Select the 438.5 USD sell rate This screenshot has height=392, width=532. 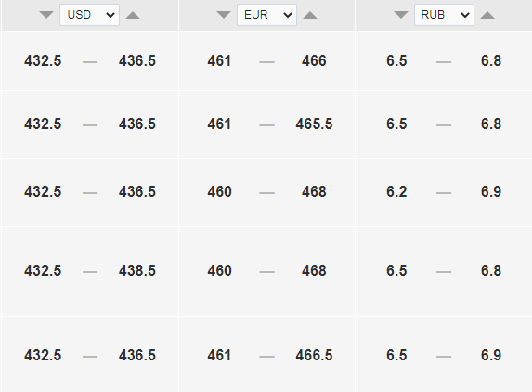coord(137,271)
